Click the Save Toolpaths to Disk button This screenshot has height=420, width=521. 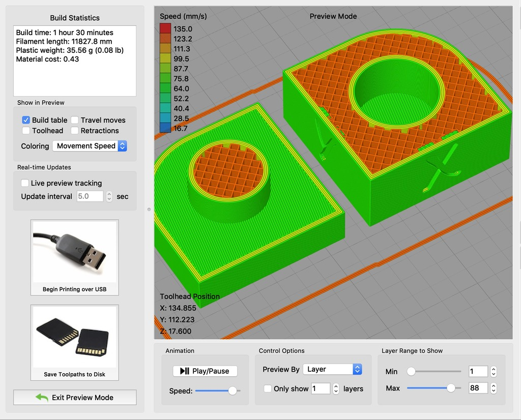tap(74, 342)
